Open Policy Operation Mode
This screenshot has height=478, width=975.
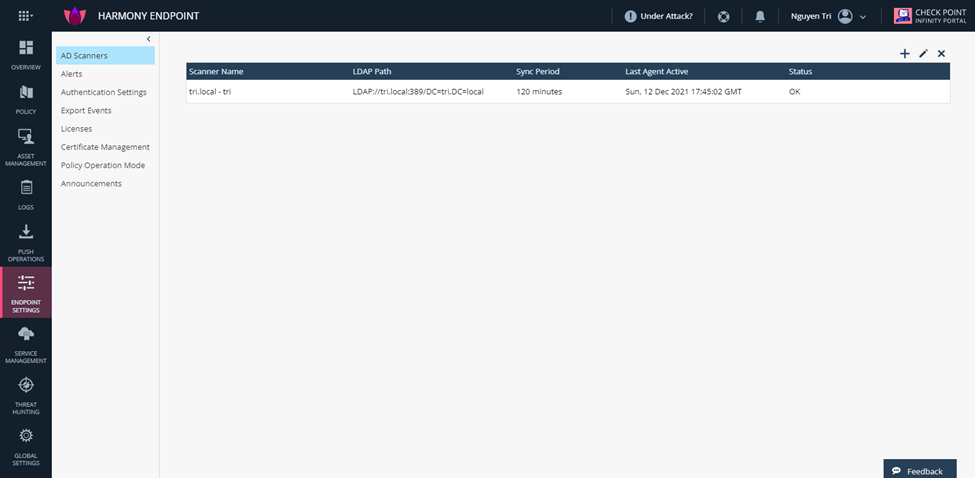105,165
